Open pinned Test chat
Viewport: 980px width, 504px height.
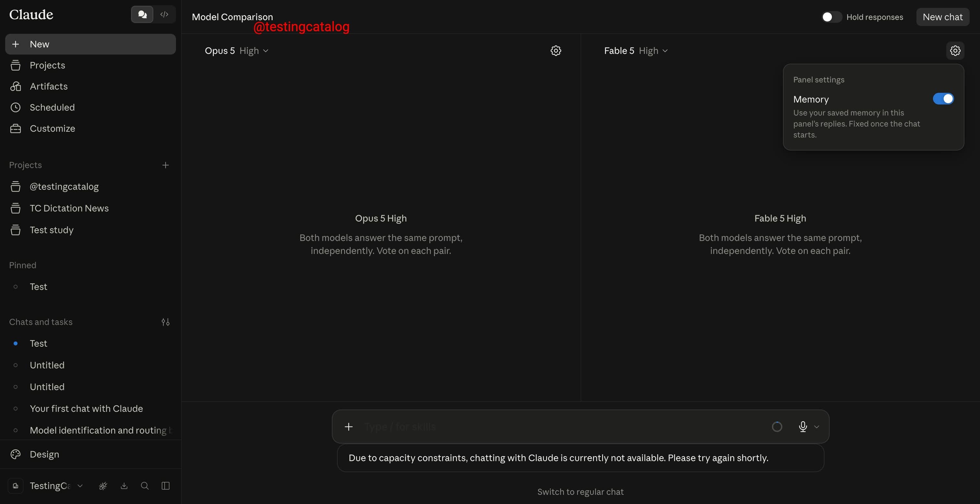tap(90, 286)
